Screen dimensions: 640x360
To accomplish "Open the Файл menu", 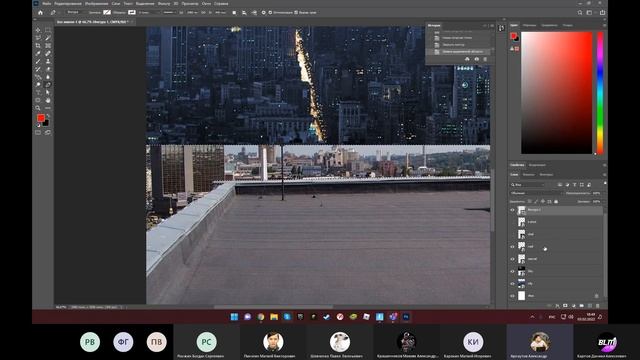I will pos(47,4).
